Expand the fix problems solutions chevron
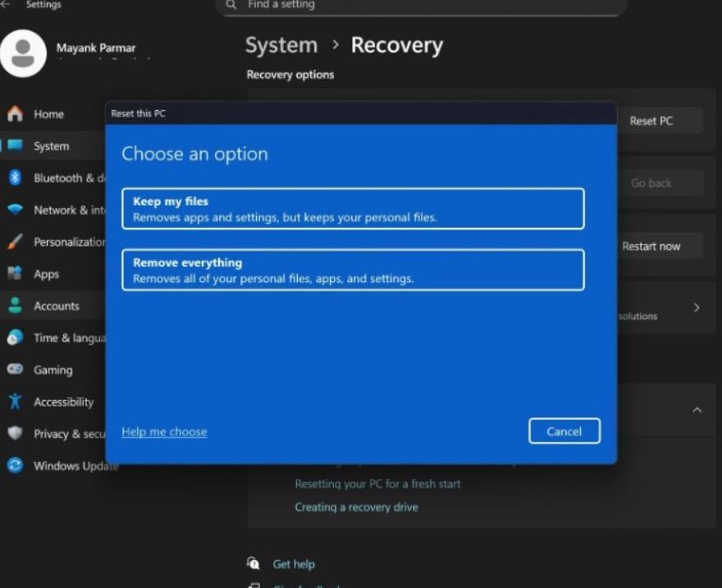The width and height of the screenshot is (722, 588). [697, 308]
